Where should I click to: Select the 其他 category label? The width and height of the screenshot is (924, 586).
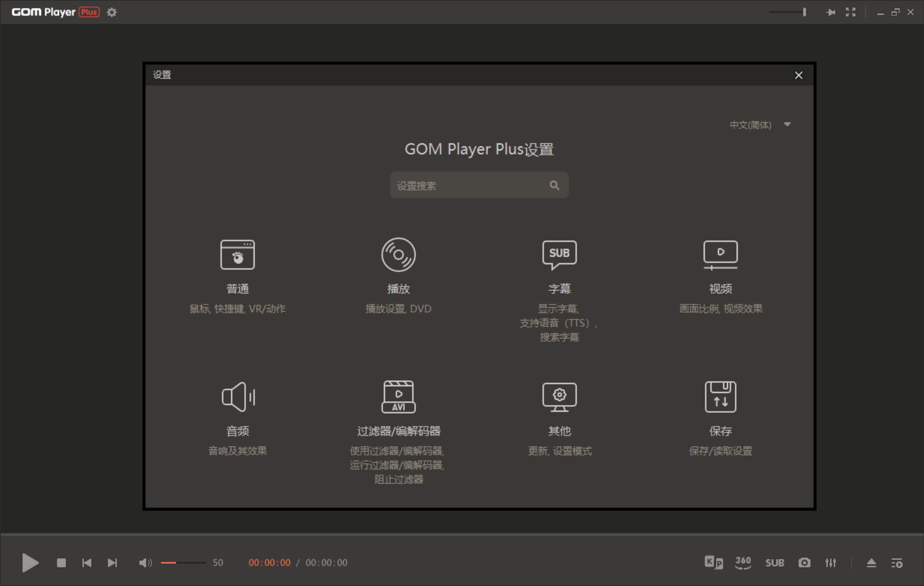[x=559, y=431]
